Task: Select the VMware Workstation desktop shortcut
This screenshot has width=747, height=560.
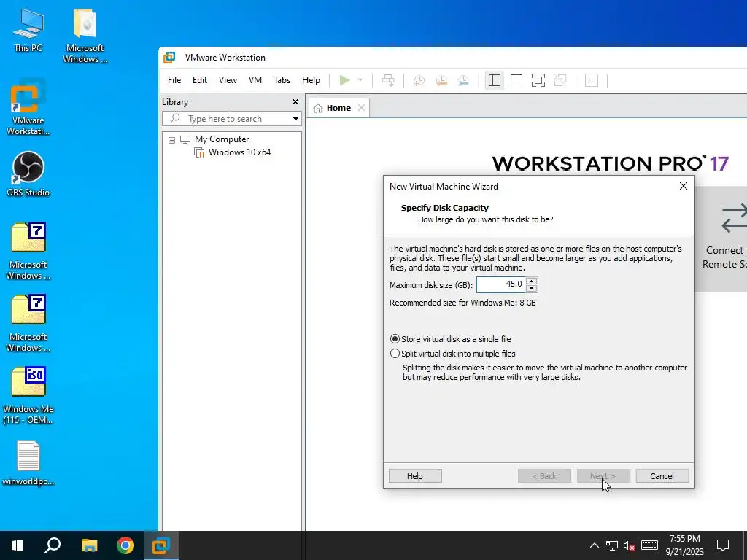Action: click(28, 109)
